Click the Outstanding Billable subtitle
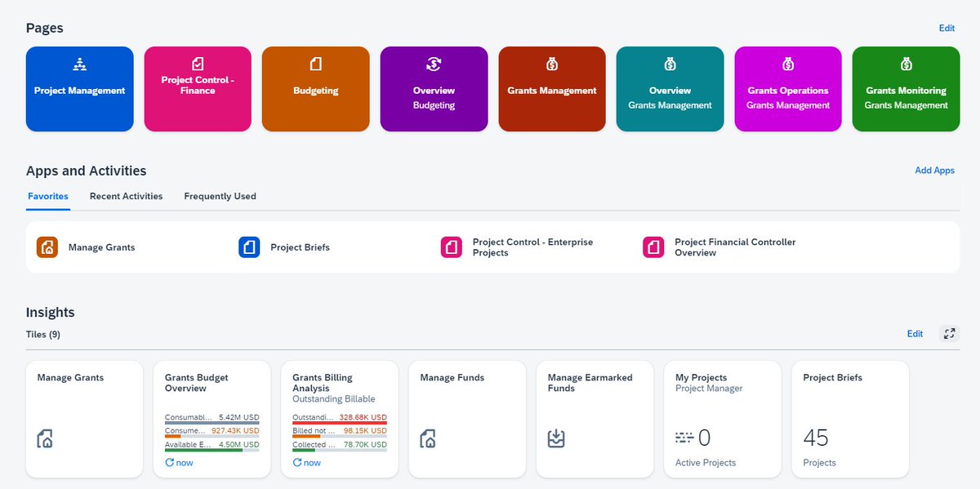The height and width of the screenshot is (489, 980). (333, 399)
